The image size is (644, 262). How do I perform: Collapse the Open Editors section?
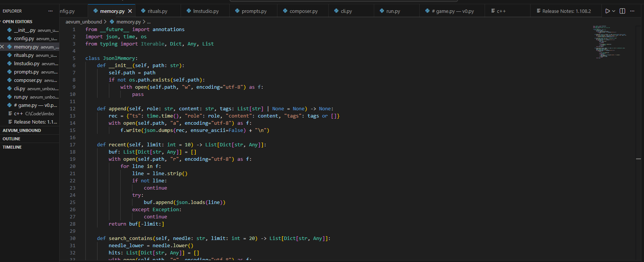click(x=17, y=22)
